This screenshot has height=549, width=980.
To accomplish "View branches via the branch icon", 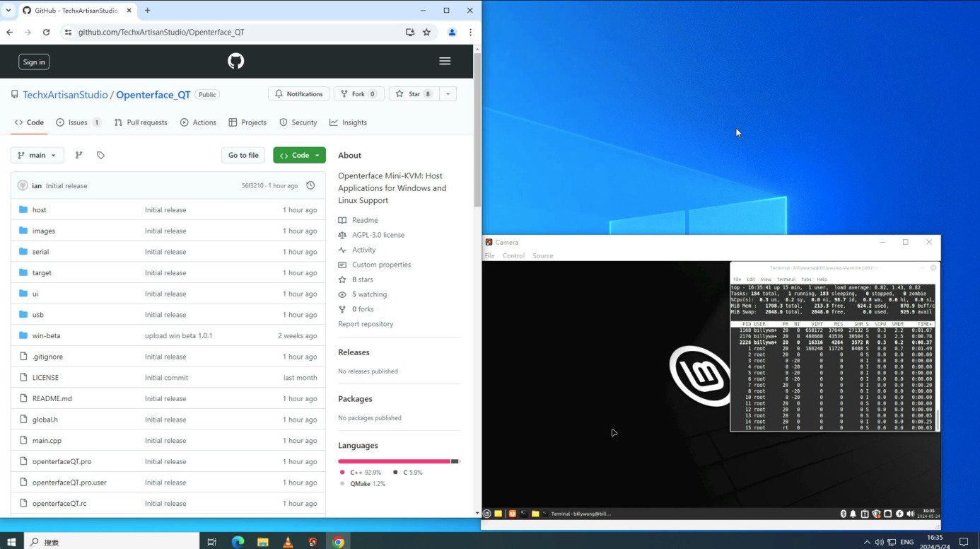I will (79, 155).
